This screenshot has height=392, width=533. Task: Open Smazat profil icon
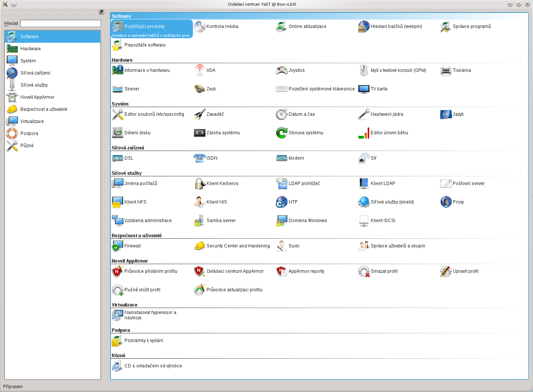(x=364, y=271)
